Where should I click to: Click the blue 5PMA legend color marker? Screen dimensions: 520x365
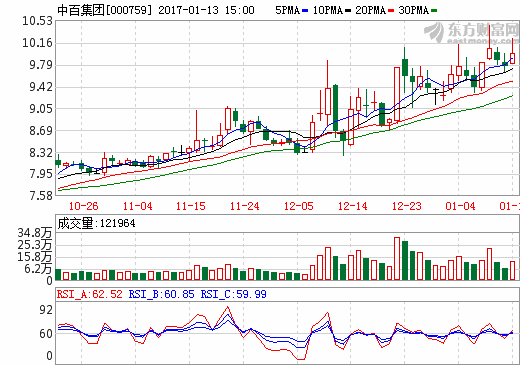click(305, 11)
